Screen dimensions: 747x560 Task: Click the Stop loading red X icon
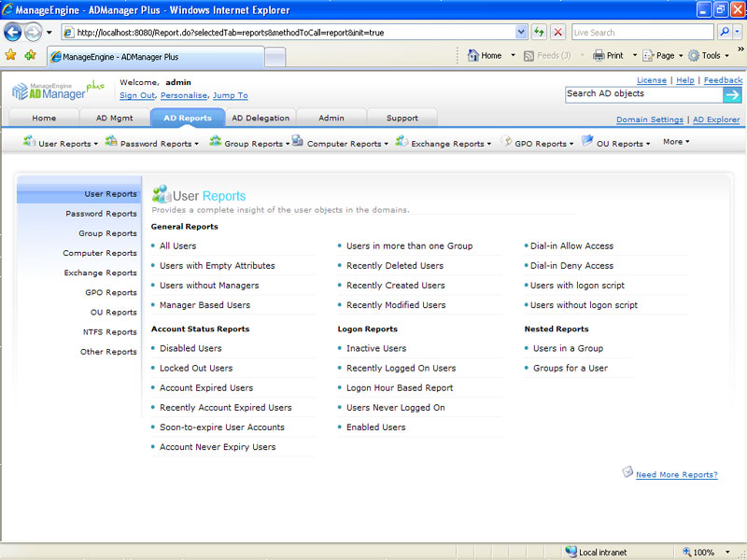click(557, 32)
